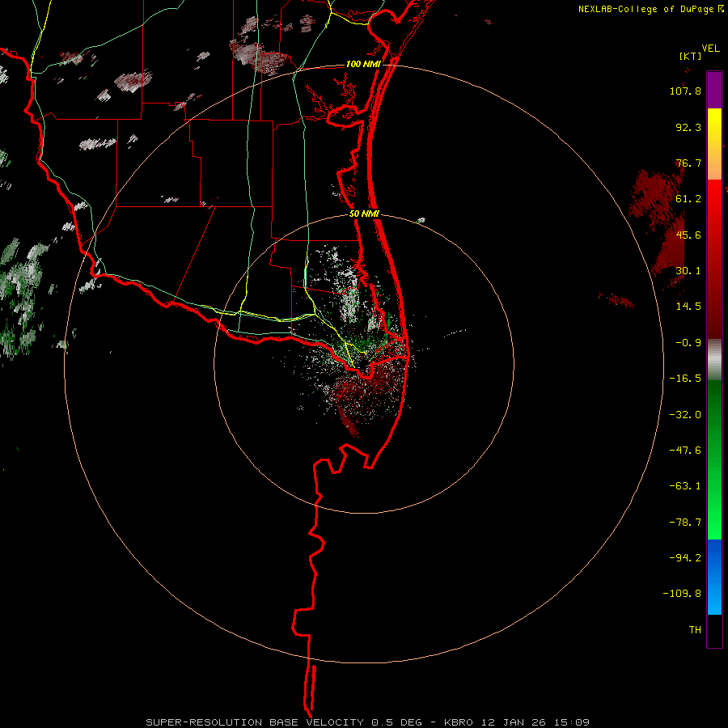Click the 14.5 velocity scale value

(688, 307)
